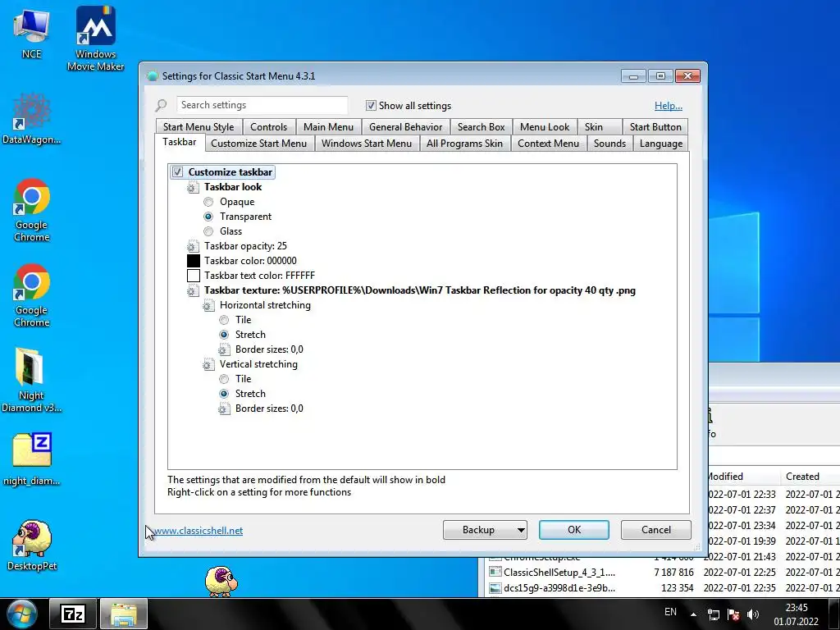Choose Tile under Vertical stretching
Viewport: 840px width, 630px height.
(x=224, y=379)
